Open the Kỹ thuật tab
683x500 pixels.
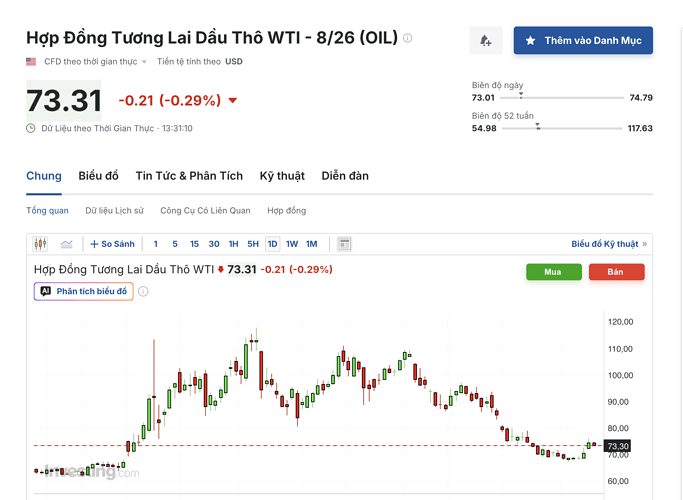point(282,176)
